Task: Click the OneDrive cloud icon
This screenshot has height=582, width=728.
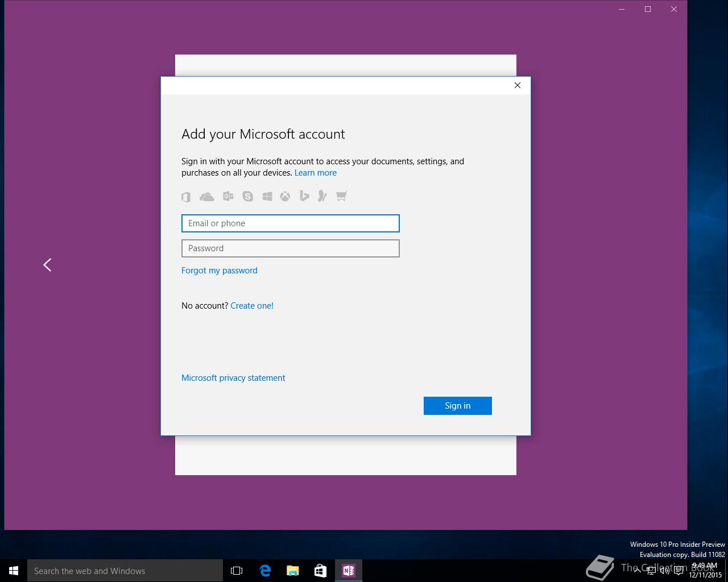Action: click(206, 197)
